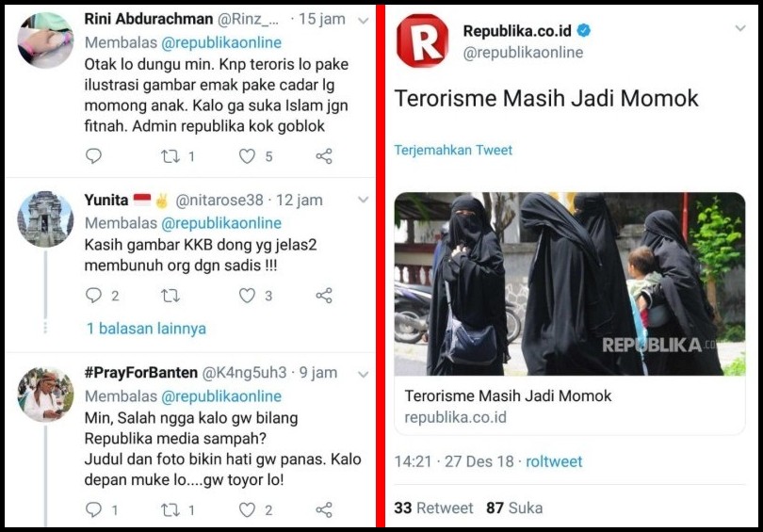The height and width of the screenshot is (532, 763).
Task: Open options chevron on Rini's tweet
Action: click(x=363, y=21)
